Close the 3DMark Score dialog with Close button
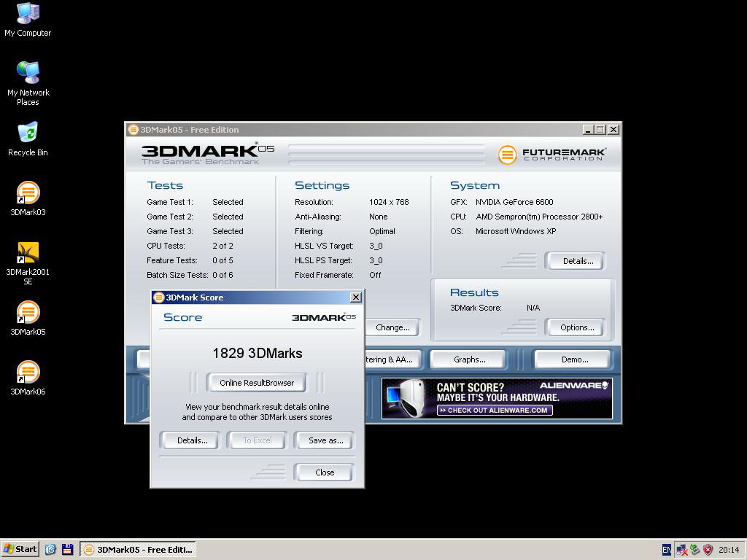 [325, 472]
